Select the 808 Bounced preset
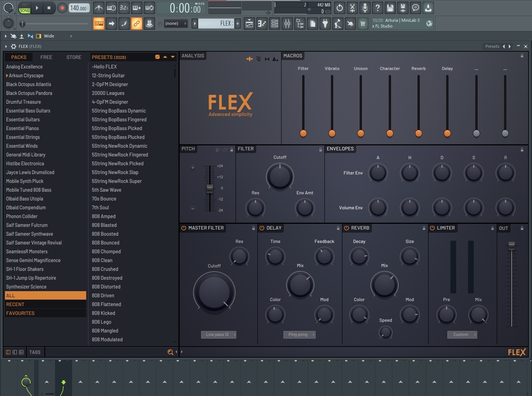 tap(105, 243)
